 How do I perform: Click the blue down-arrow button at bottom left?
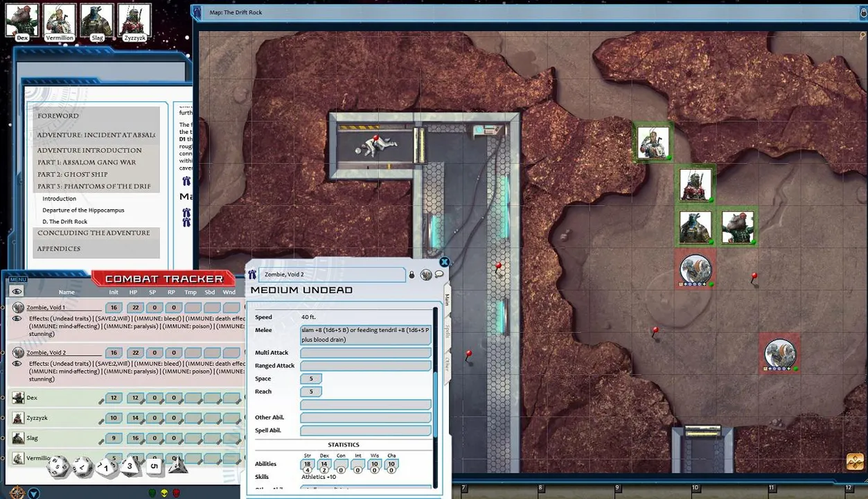pyautogui.click(x=33, y=493)
